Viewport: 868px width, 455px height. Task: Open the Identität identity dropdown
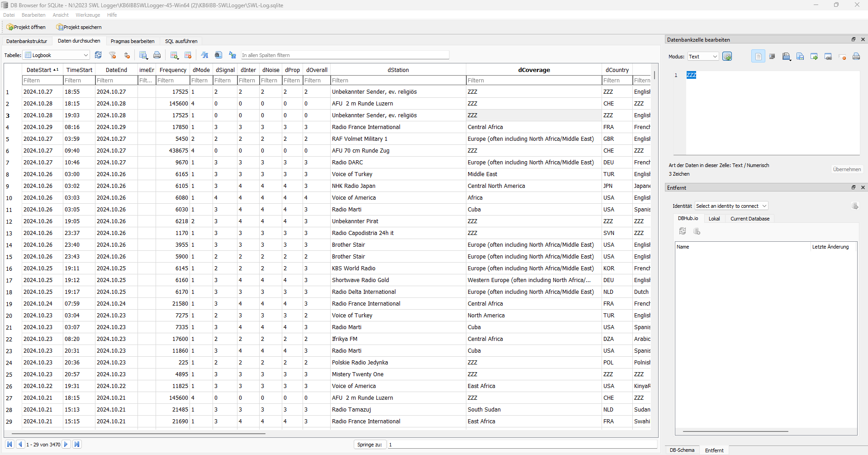coord(731,206)
